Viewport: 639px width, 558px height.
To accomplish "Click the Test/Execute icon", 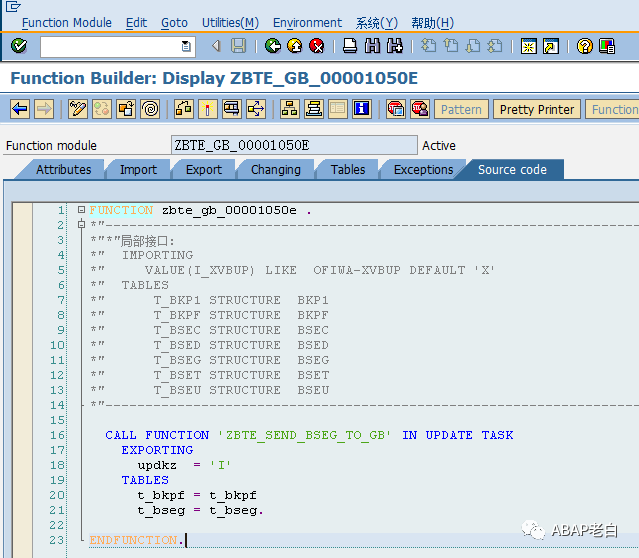I will [x=232, y=109].
